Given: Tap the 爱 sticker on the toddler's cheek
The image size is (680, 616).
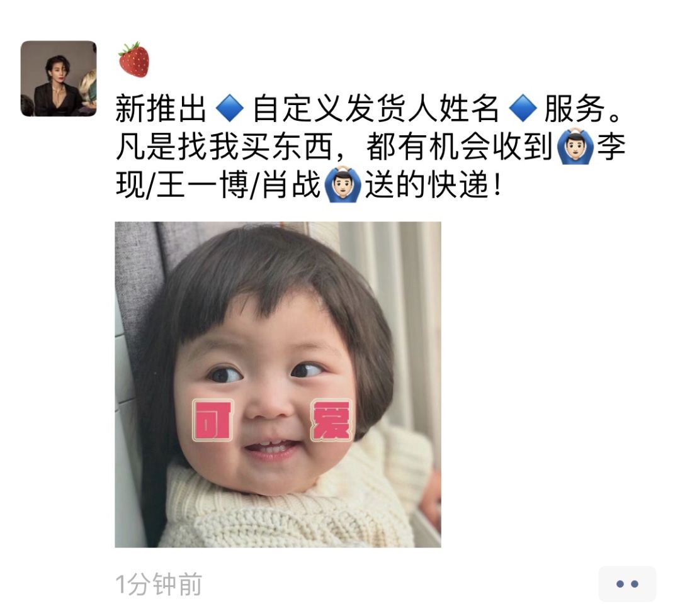Looking at the screenshot, I should pos(331,420).
